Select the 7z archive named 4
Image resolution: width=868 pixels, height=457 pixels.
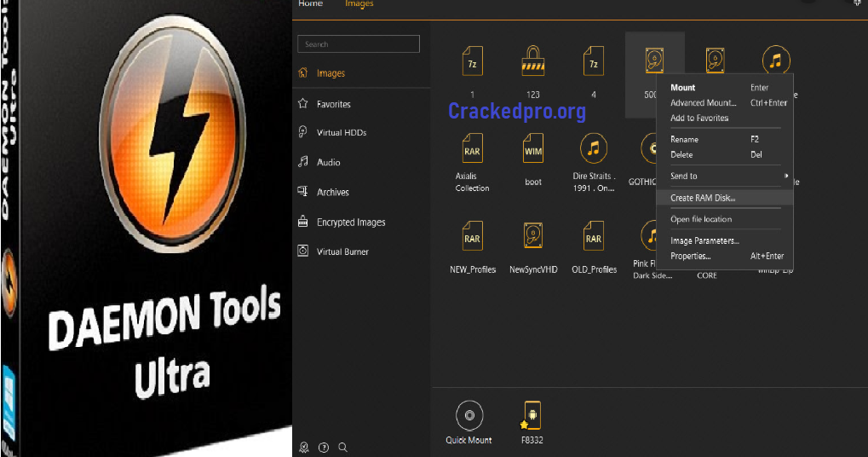tap(594, 61)
